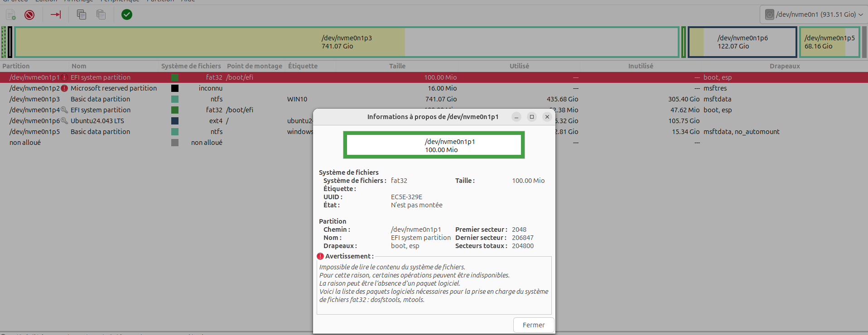Click the 16.00 Mio size cell

click(442, 88)
